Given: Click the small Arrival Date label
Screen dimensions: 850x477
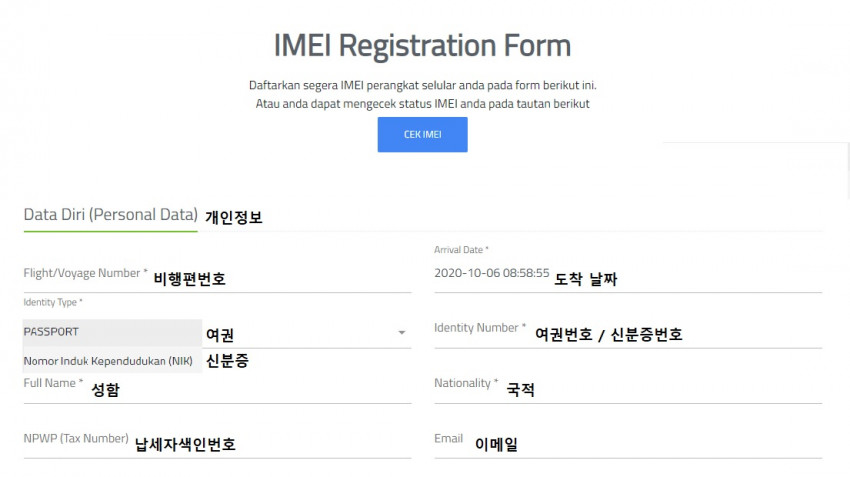Looking at the screenshot, I should (461, 250).
